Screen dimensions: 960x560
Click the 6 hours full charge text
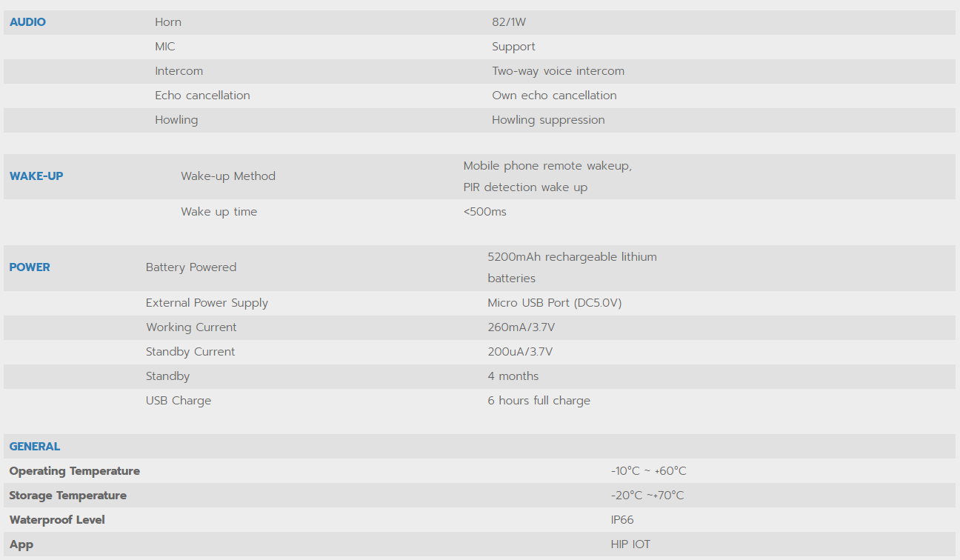[x=539, y=401]
